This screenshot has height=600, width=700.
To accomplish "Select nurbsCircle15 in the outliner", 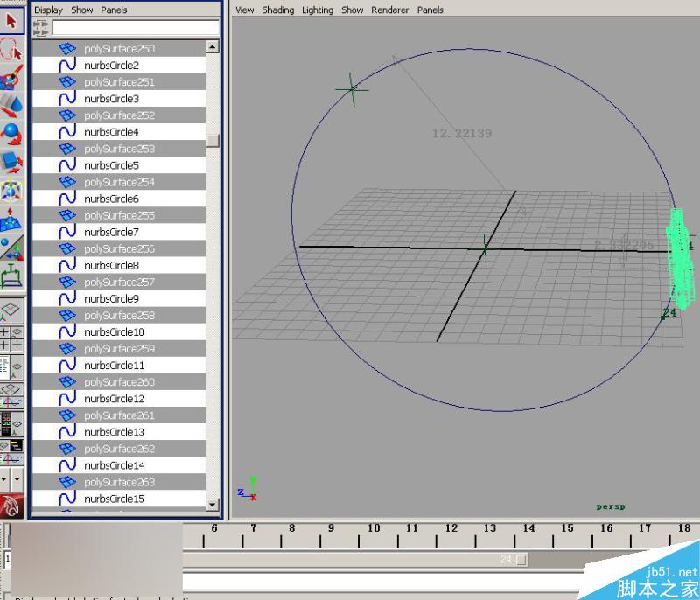I will [x=119, y=499].
